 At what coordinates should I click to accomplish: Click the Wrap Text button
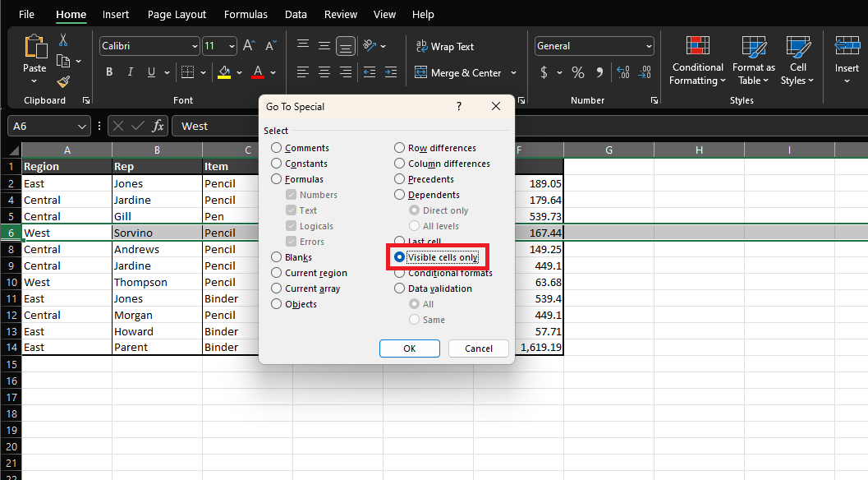[444, 47]
